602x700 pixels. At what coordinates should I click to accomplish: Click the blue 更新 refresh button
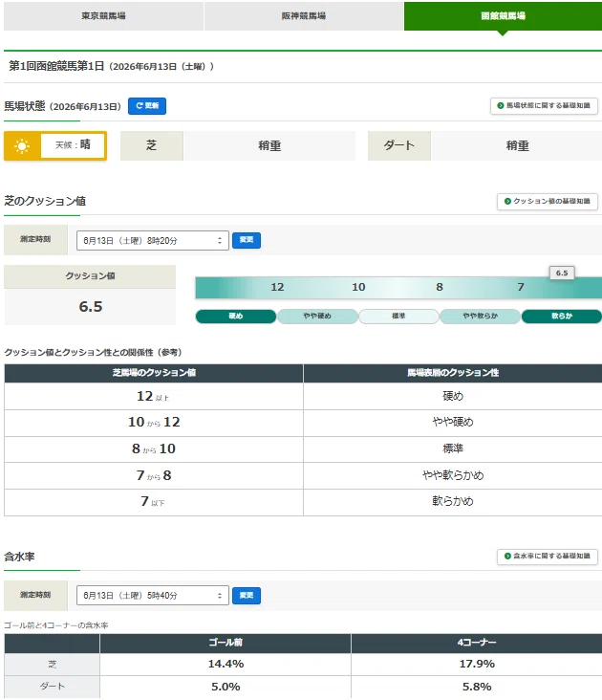(147, 106)
